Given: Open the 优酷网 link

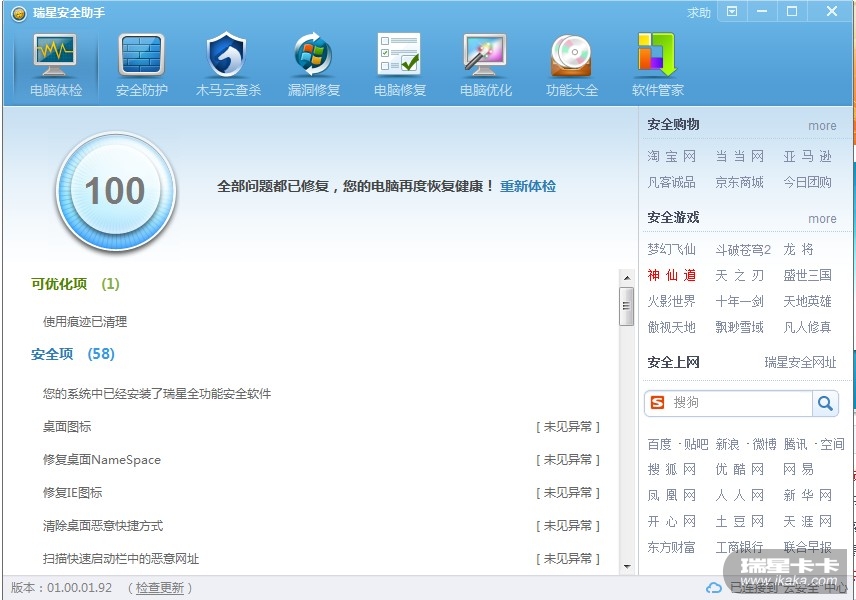Looking at the screenshot, I should pyautogui.click(x=740, y=470).
